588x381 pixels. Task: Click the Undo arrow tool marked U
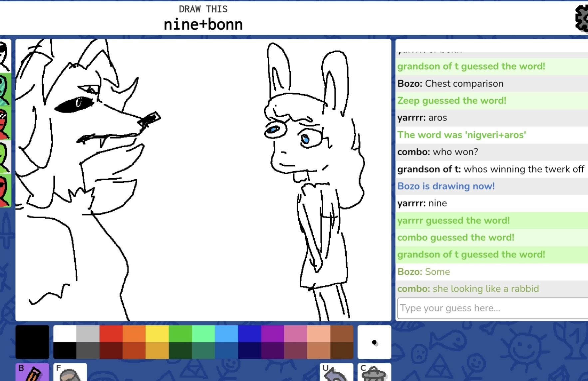click(336, 372)
